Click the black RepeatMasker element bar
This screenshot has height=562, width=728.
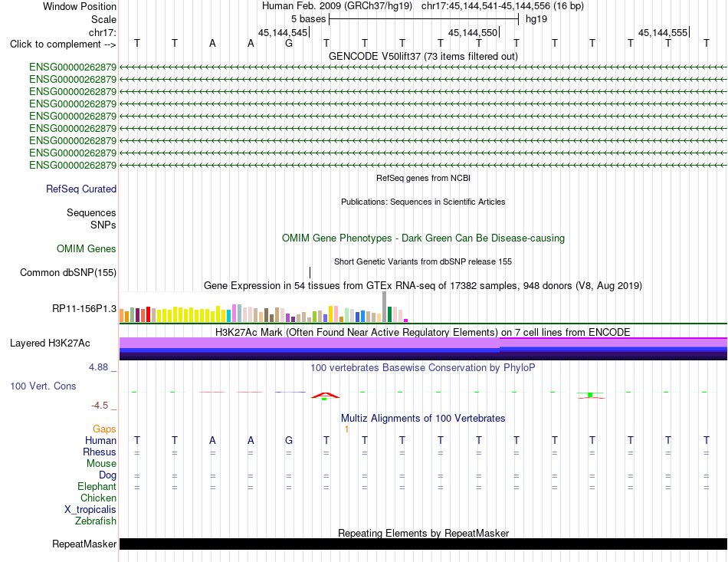[x=423, y=544]
